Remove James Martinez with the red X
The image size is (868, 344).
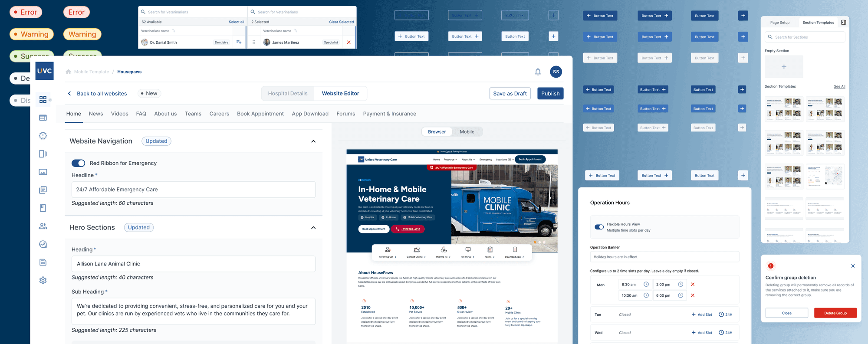coord(349,42)
